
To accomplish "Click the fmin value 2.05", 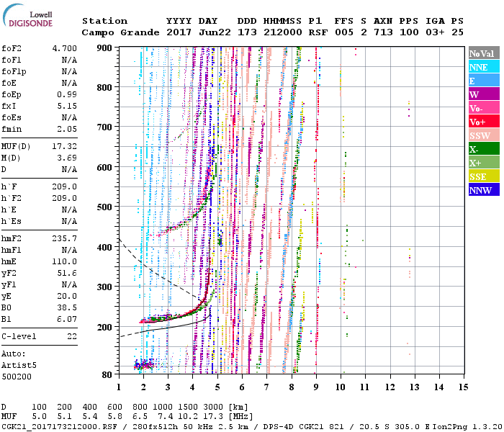I will [67, 129].
